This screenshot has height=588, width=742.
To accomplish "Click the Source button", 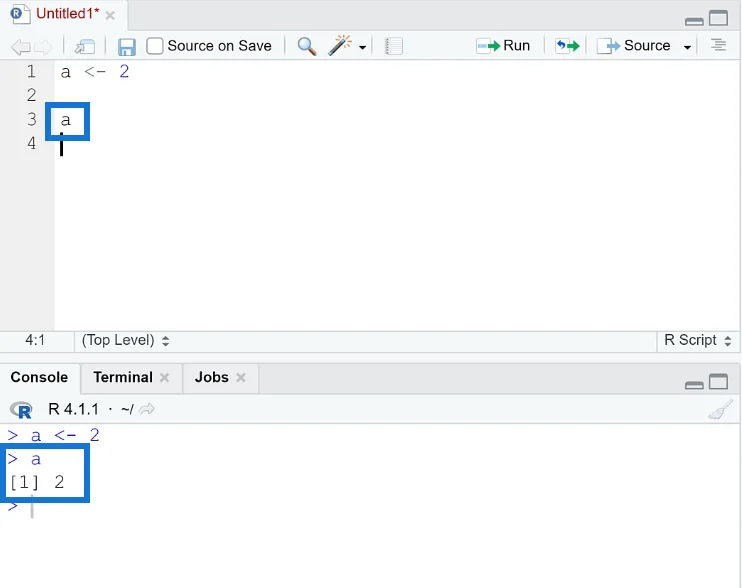I will coord(634,45).
